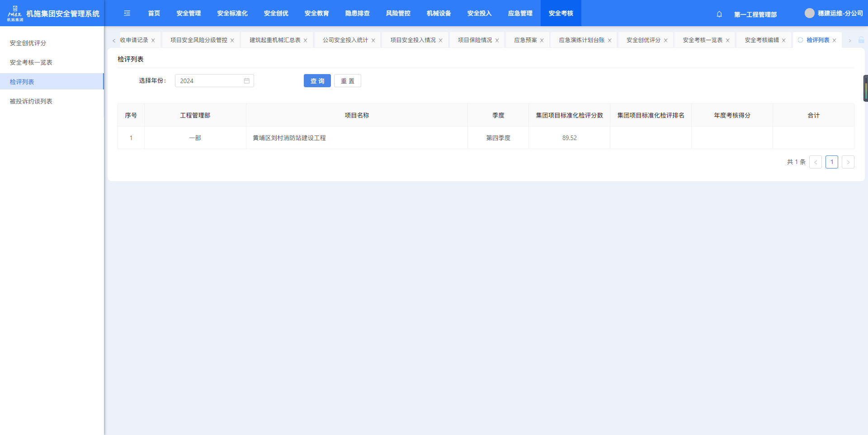868x435 pixels.
Task: Select 安全创优评分 in the sidebar
Action: [x=28, y=43]
